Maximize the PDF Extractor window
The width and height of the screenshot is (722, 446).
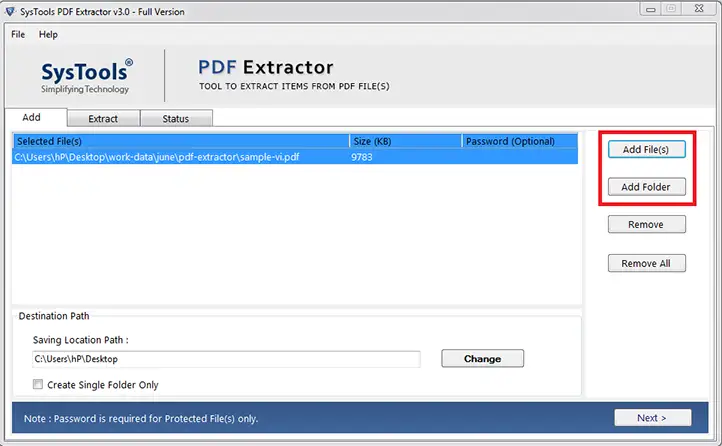(x=671, y=9)
